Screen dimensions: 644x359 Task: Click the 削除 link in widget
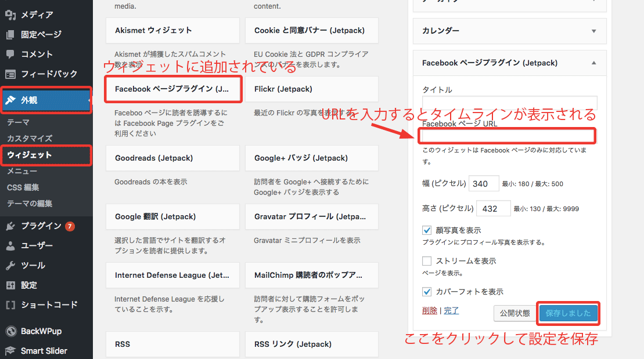(430, 311)
